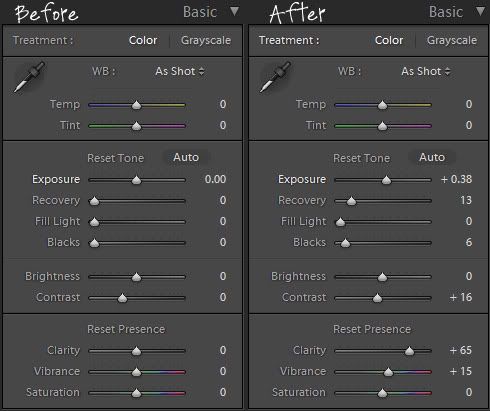Viewport: 490px width, 411px height.
Task: Collapse the After Basic panel triangle
Action: (480, 12)
